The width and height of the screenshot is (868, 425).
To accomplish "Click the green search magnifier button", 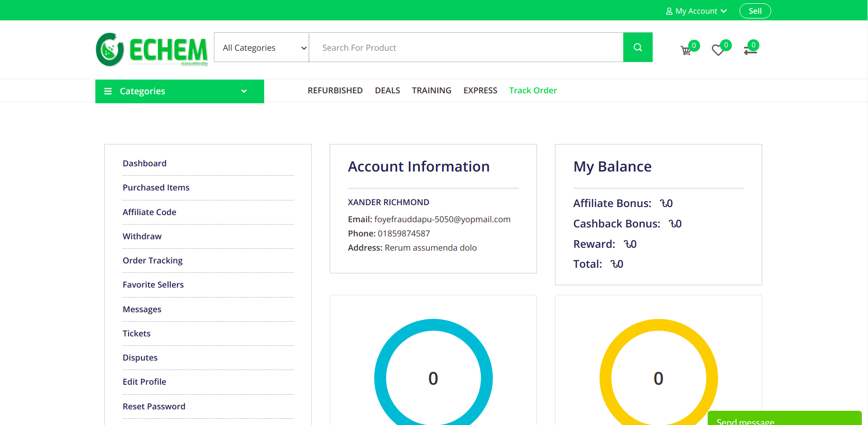I will (x=637, y=47).
